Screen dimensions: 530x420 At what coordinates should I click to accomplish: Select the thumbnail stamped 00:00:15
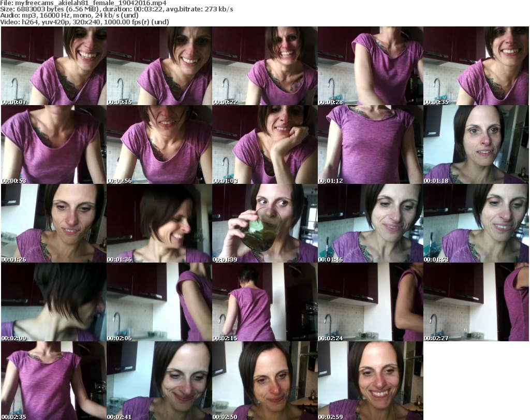pos(159,66)
